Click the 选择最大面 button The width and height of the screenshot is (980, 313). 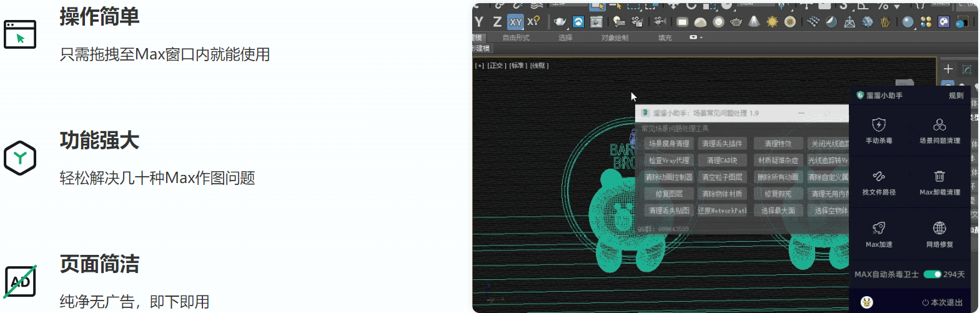pyautogui.click(x=778, y=211)
